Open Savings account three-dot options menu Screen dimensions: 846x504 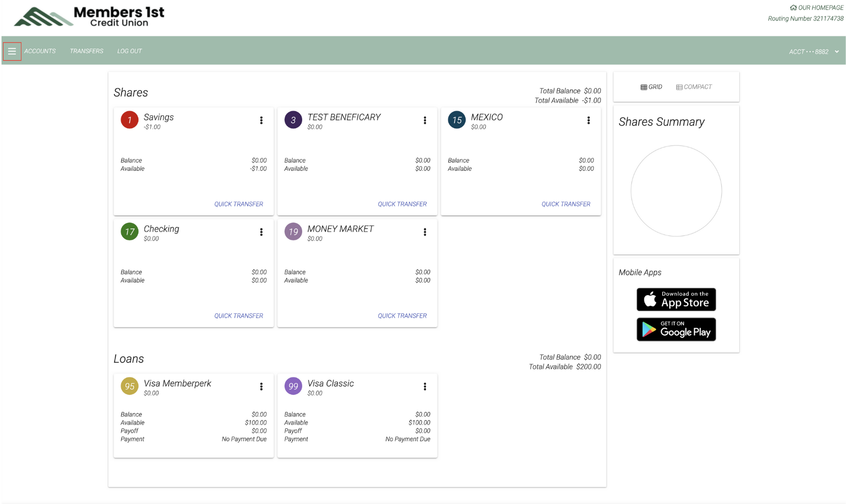point(261,120)
